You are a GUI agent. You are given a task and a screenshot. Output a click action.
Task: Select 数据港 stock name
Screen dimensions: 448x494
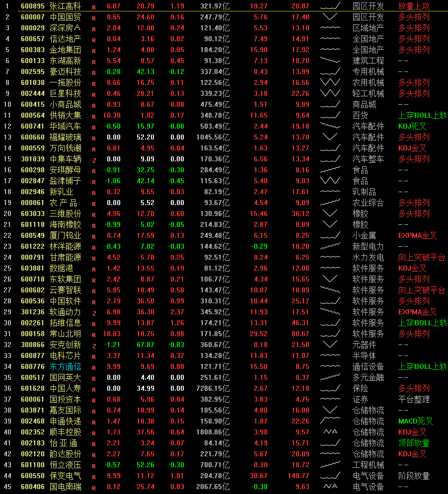61,268
